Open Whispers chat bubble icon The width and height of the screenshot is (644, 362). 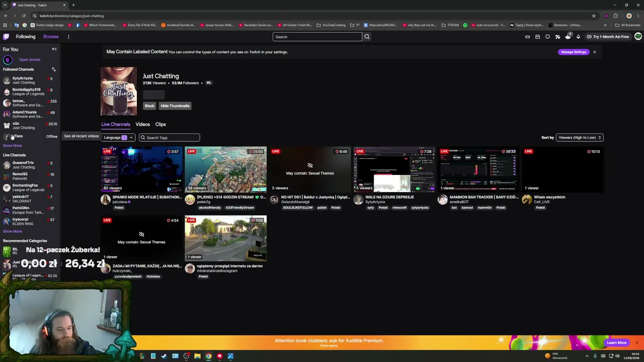[547, 37]
